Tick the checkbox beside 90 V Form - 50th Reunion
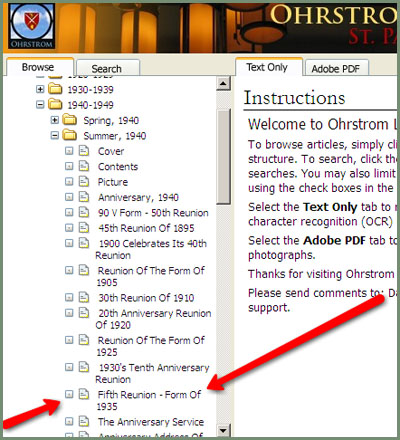Image resolution: width=400 pixels, height=440 pixels. (x=69, y=212)
